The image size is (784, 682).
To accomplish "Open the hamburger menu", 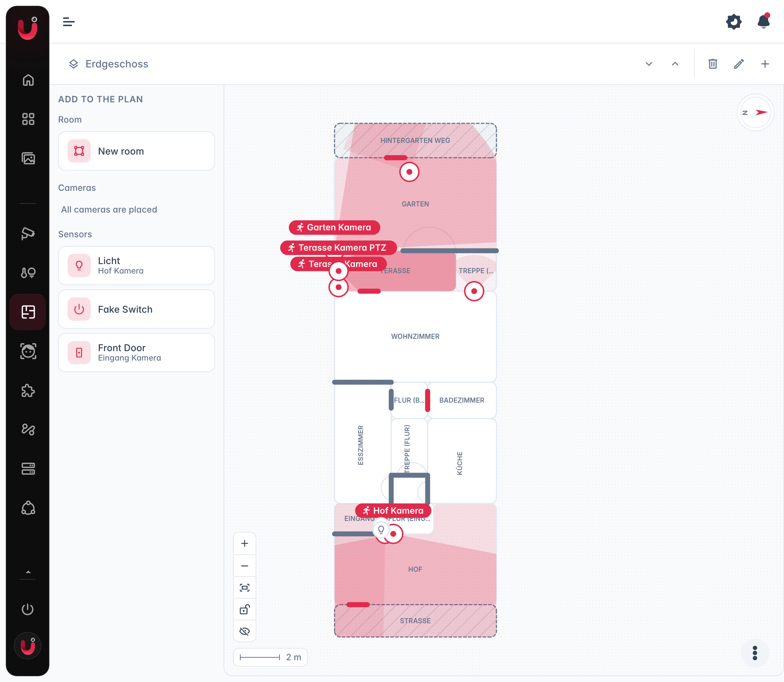I will (69, 22).
